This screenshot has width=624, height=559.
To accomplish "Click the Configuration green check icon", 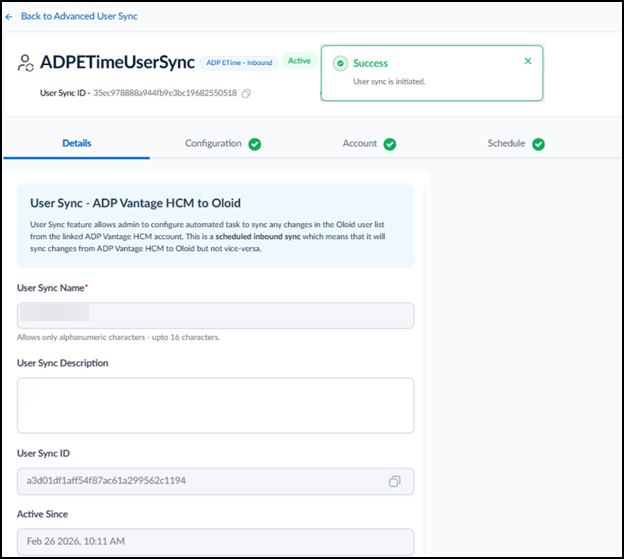I will [255, 144].
